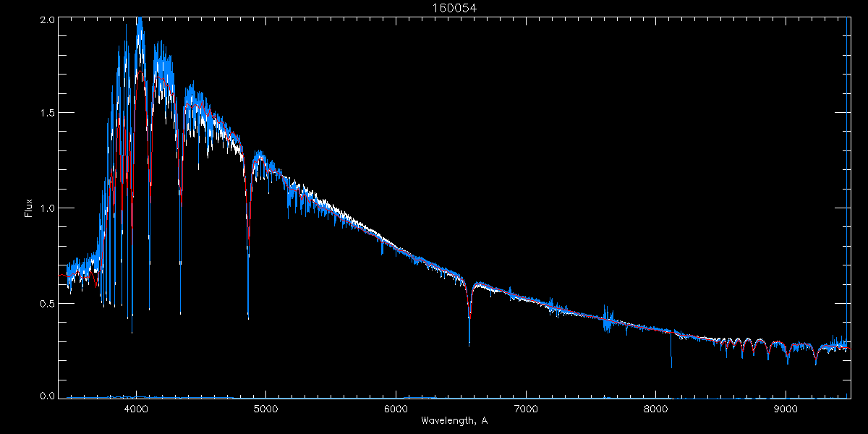
Task: Click the 7000 wavelength tick label
Action: (x=526, y=409)
